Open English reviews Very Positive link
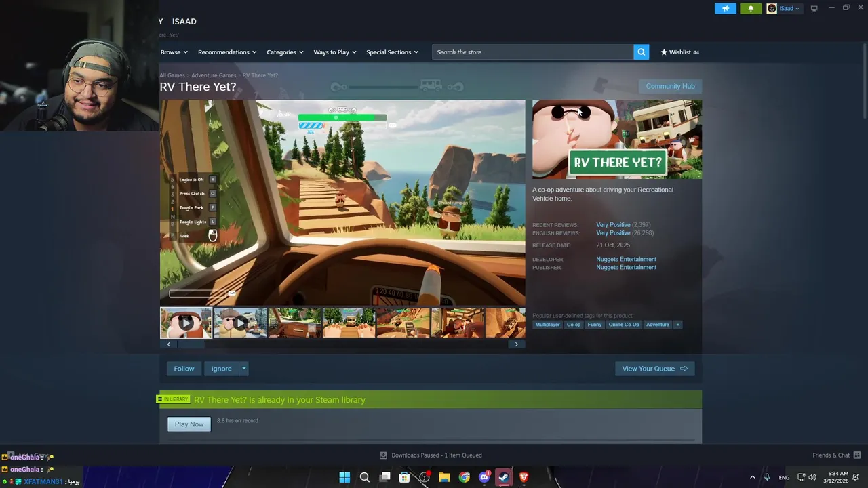 tap(613, 233)
